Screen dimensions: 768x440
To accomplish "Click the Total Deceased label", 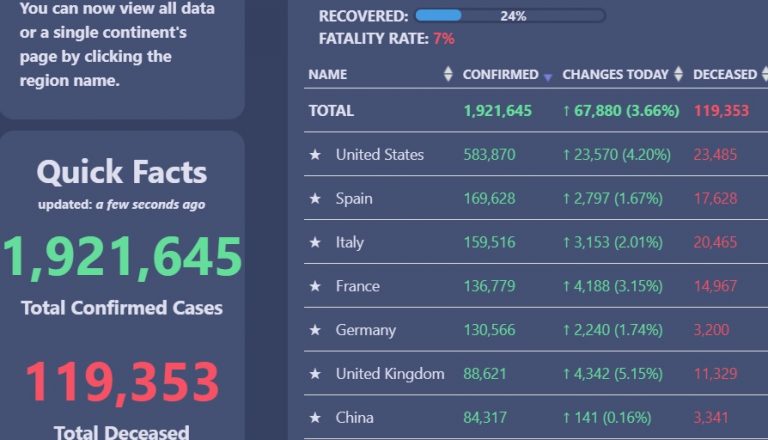I will (x=121, y=432).
